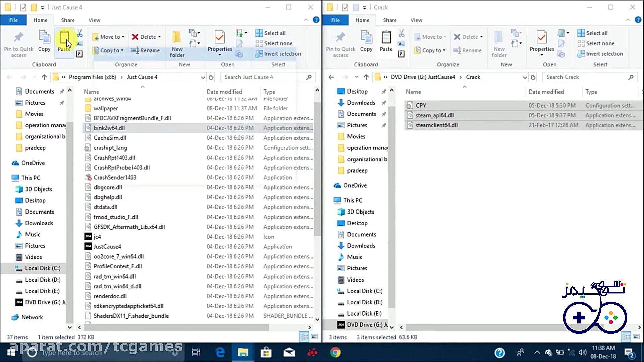The width and height of the screenshot is (644, 362).
Task: Switch left window to large icons view
Action: point(314,337)
